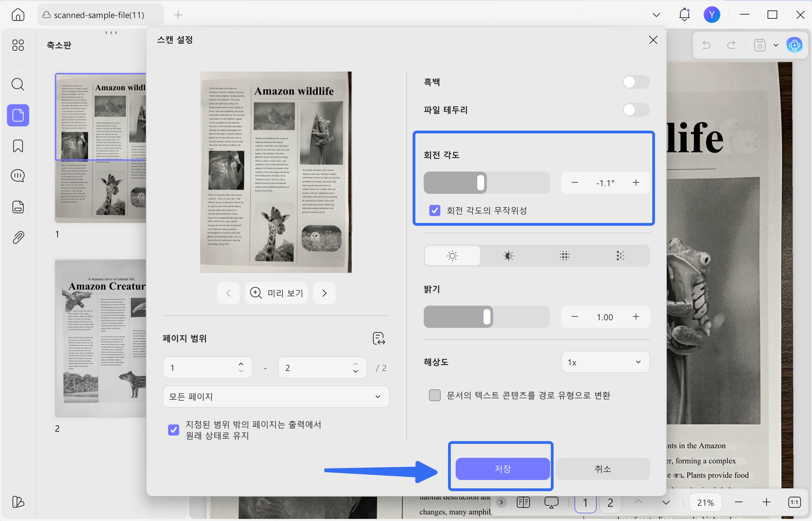
Task: Go to next page chevron in viewer toolbar
Action: (x=666, y=502)
